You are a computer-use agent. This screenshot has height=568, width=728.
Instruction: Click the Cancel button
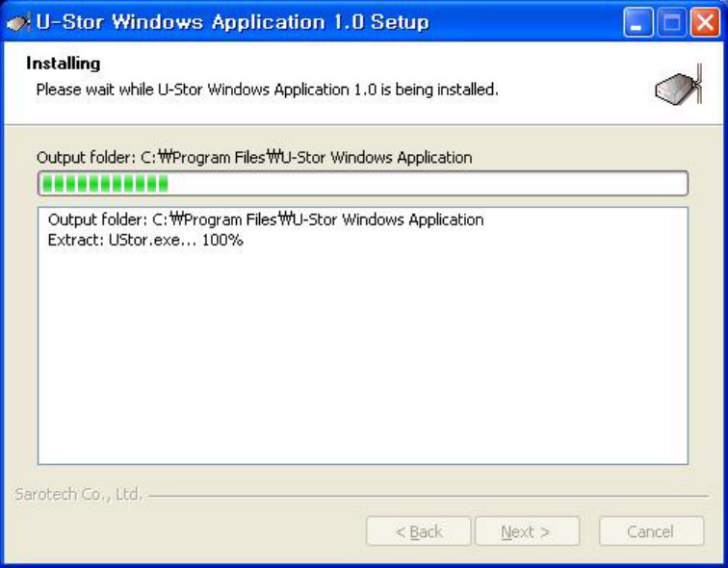[x=651, y=531]
